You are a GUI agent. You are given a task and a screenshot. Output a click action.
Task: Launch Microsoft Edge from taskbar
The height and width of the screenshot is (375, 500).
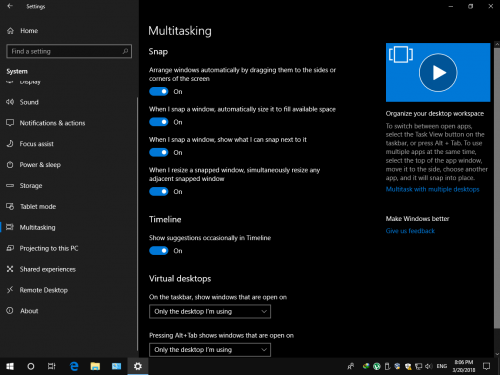click(x=74, y=366)
